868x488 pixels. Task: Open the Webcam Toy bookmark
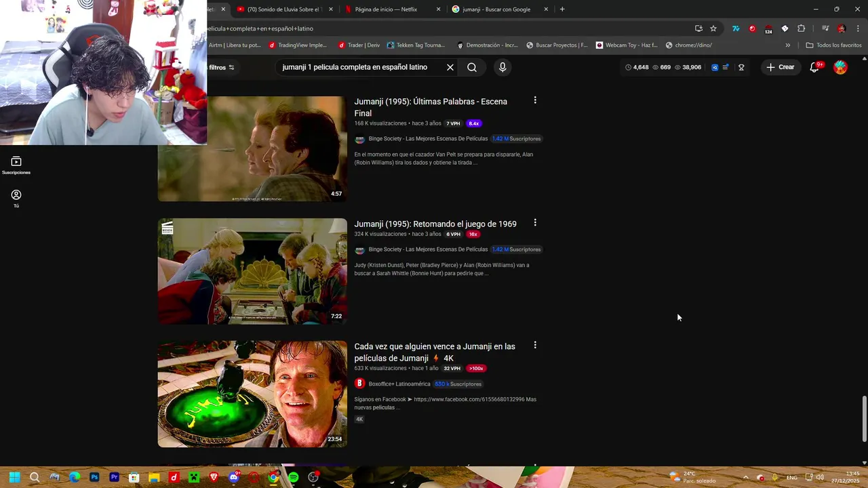[627, 45]
